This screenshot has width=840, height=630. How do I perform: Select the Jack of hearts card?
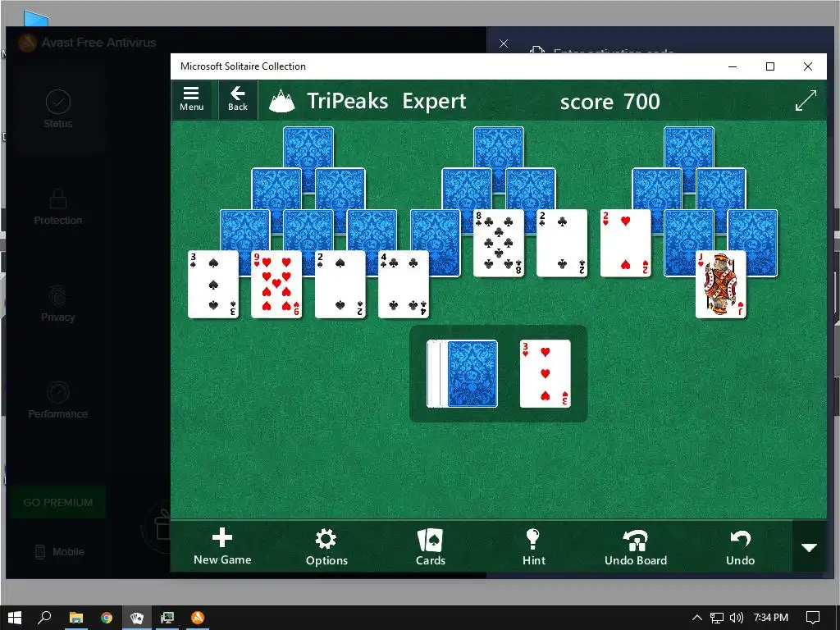tap(721, 285)
